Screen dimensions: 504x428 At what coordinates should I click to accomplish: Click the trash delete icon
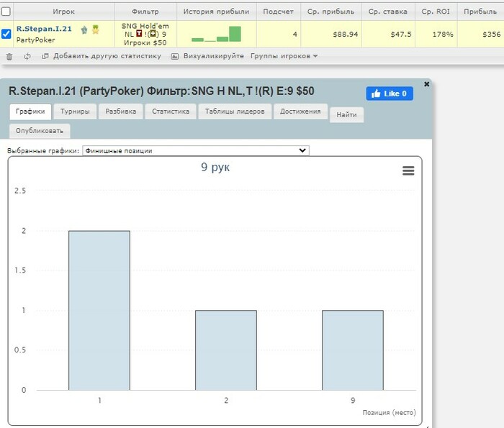point(9,57)
